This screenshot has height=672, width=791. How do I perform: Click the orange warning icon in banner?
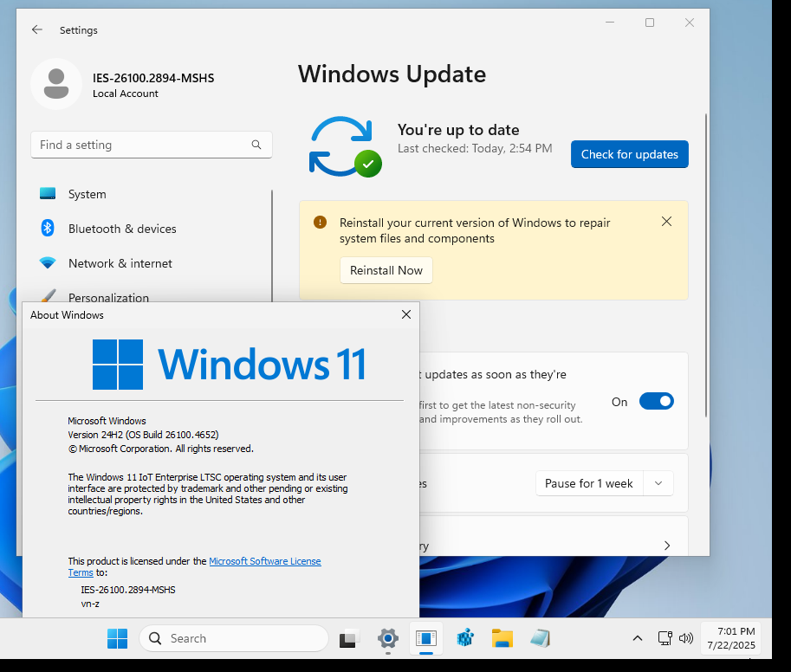320,223
